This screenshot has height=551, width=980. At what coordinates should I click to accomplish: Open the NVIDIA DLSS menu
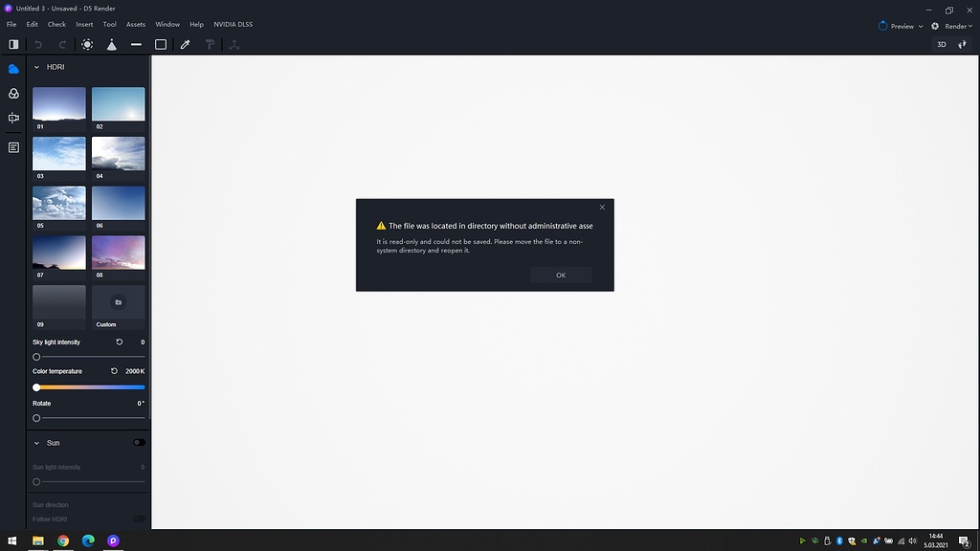[x=234, y=24]
